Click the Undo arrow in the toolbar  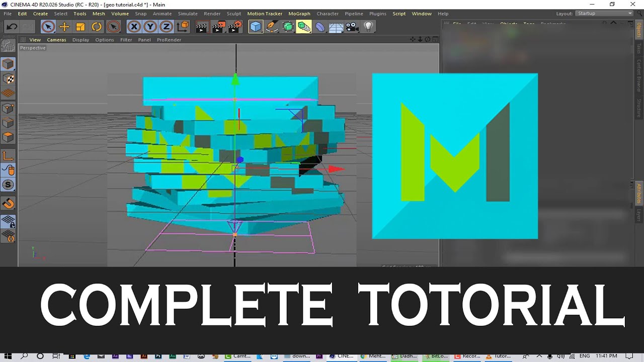point(12,27)
